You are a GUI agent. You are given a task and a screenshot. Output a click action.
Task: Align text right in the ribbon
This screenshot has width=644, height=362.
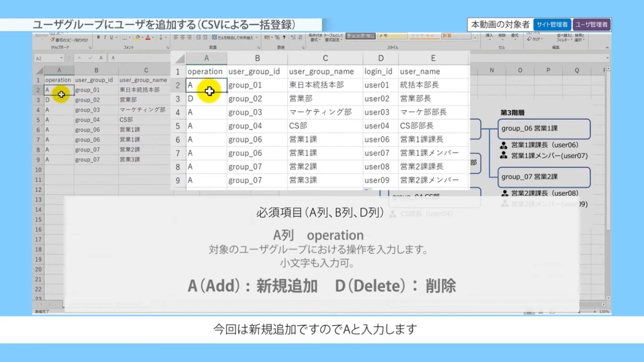[189, 37]
